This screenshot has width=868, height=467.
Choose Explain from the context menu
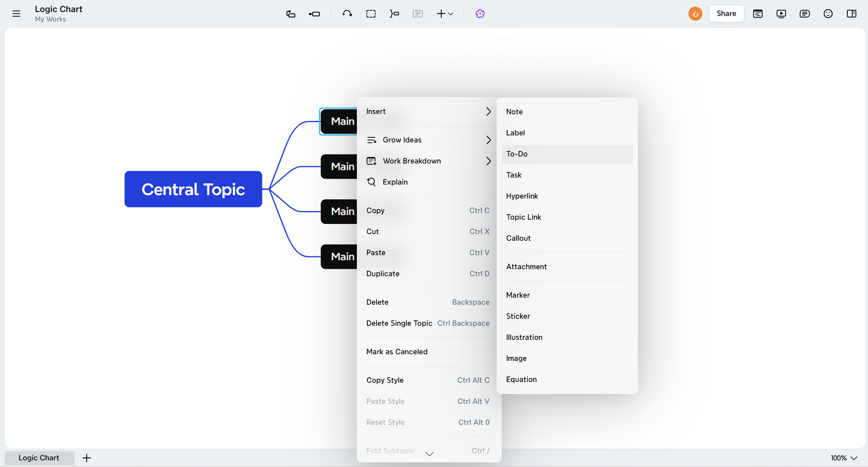coord(429,182)
